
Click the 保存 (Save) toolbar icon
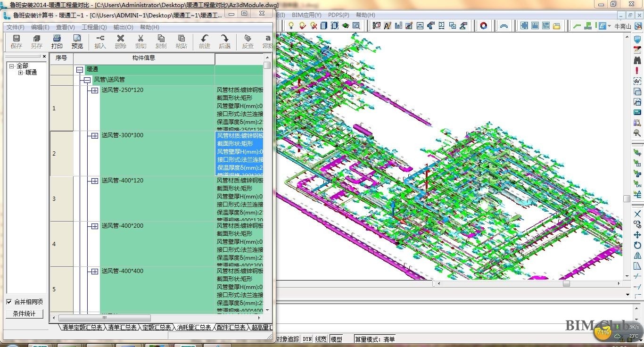coord(16,39)
